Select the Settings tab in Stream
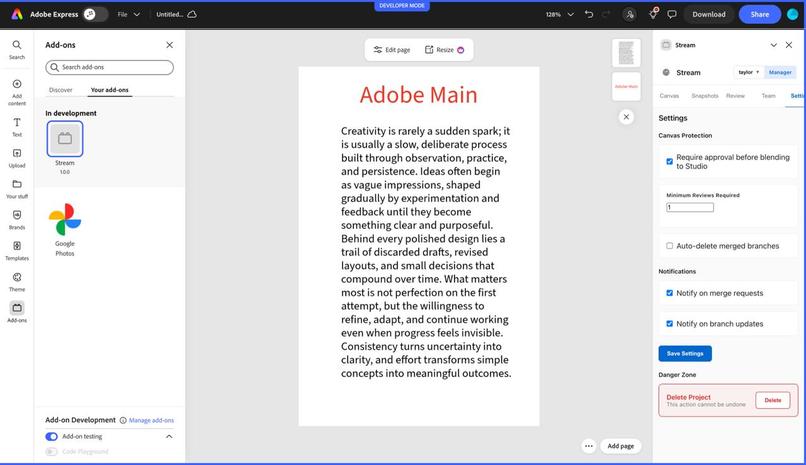Screen dimensions: 806x465 tap(796, 96)
